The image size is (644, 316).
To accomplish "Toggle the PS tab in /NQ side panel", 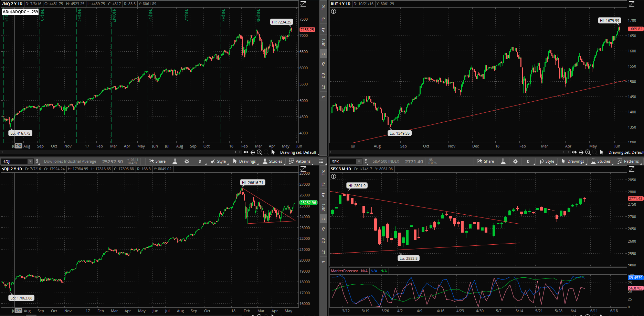I will click(x=323, y=64).
